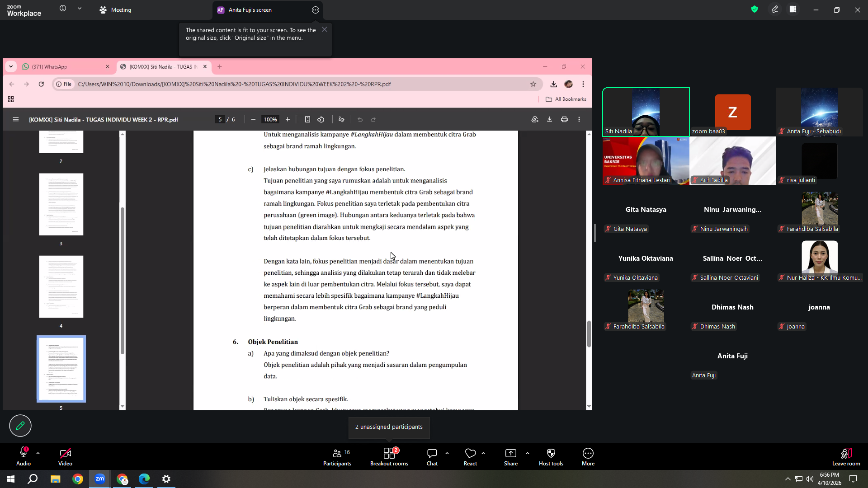Show hidden system tray icons
Viewport: 868px width, 488px height.
click(788, 479)
